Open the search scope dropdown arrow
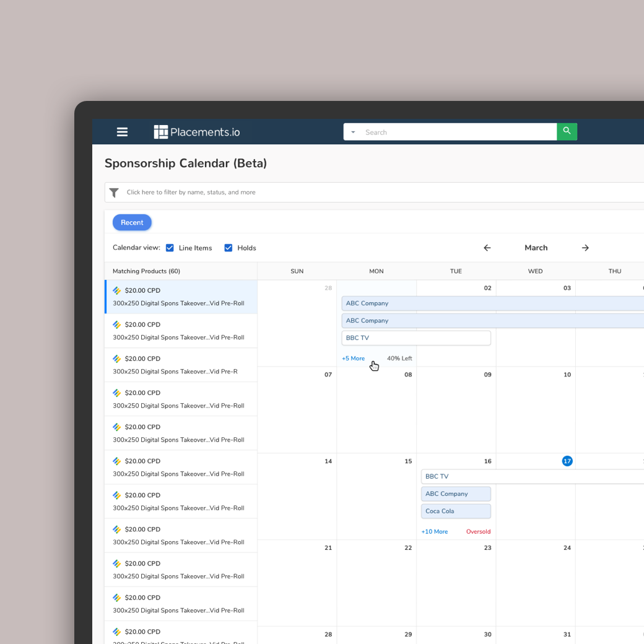 tap(353, 132)
